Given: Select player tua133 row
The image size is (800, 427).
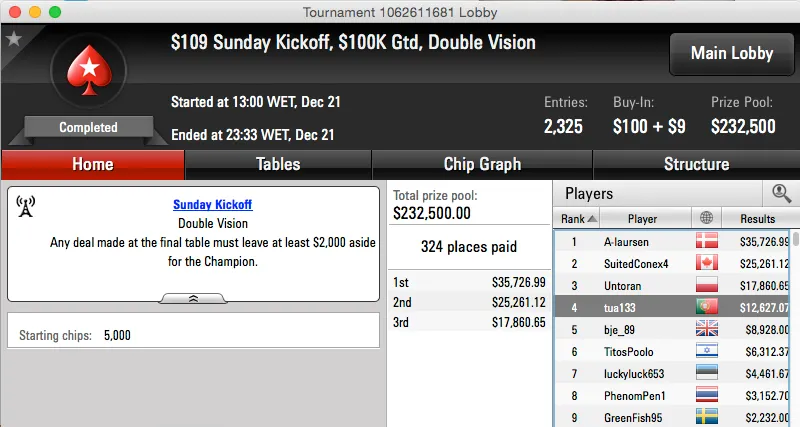Looking at the screenshot, I should pos(642,307).
